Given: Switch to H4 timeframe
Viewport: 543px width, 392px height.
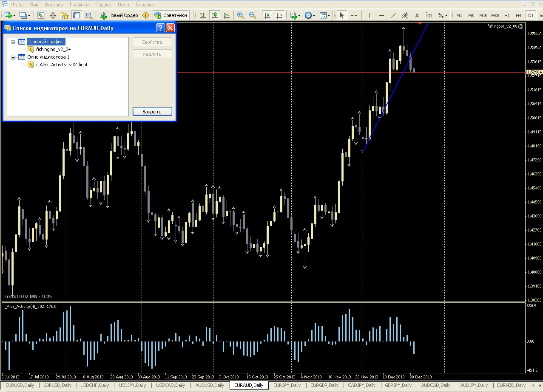Looking at the screenshot, I should 519,15.
